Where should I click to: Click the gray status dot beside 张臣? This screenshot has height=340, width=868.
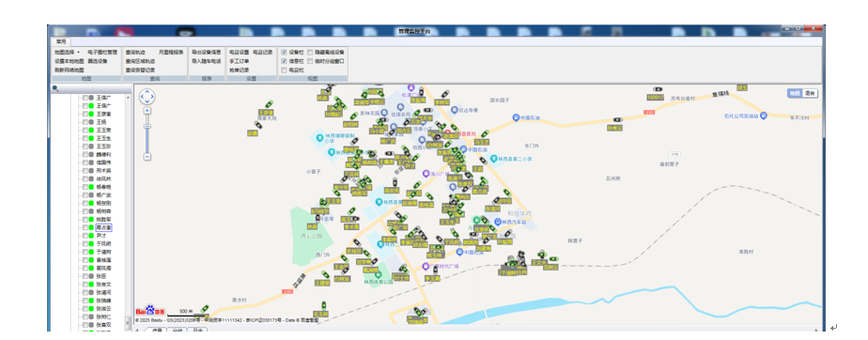tap(91, 276)
